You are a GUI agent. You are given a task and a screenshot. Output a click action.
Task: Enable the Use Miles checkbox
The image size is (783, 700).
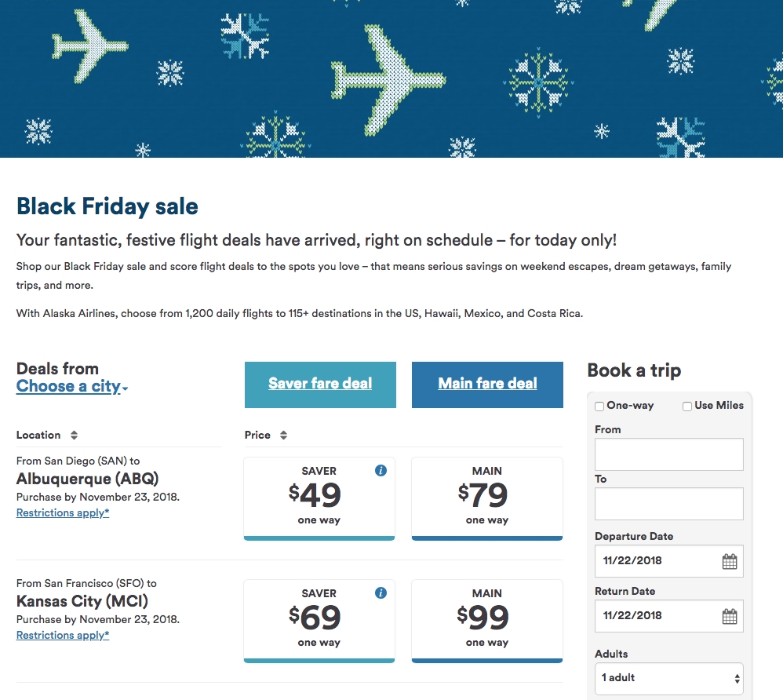pos(687,407)
